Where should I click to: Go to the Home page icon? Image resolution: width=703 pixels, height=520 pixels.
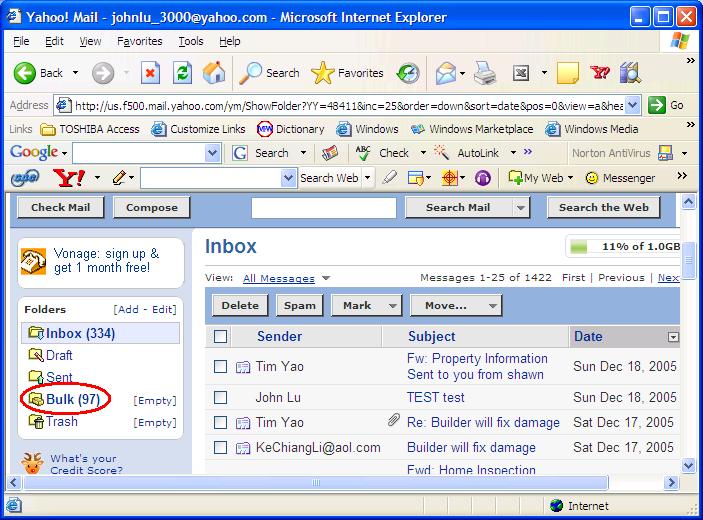tap(214, 73)
